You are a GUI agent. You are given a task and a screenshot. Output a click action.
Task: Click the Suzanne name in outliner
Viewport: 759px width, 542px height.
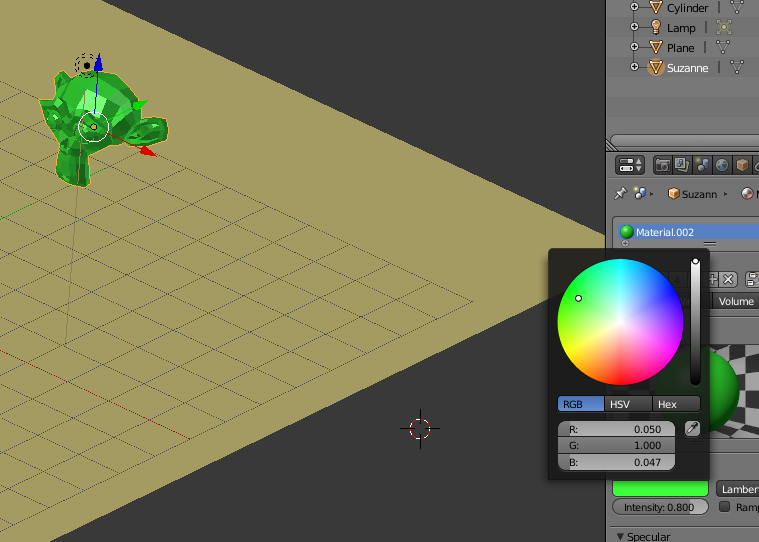point(687,68)
